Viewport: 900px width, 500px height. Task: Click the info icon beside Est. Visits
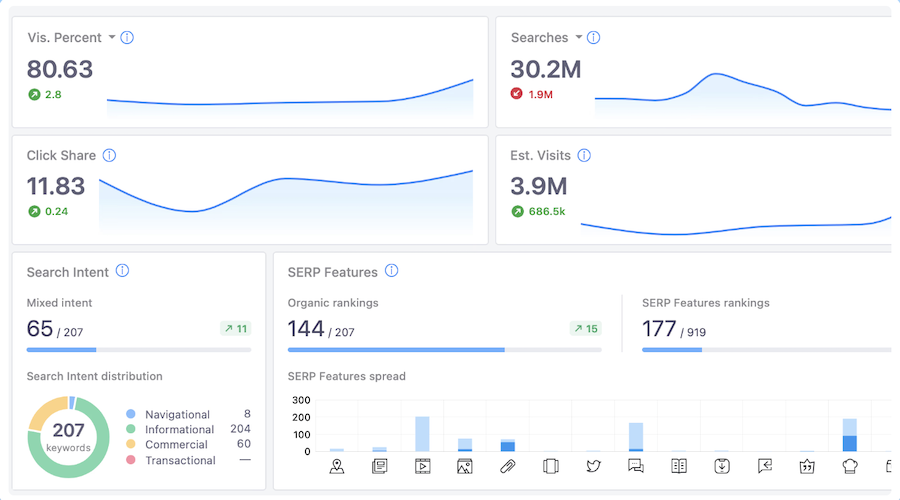pos(584,156)
